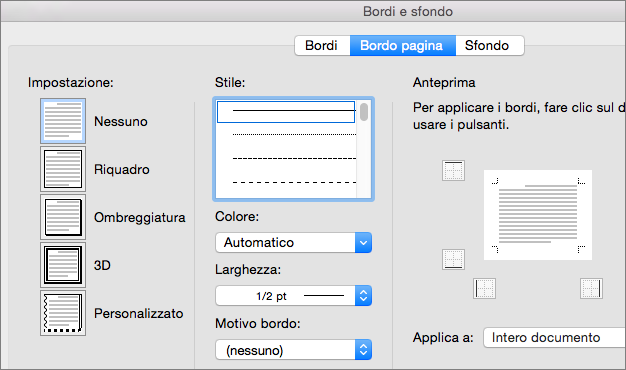Viewport: 626px width, 370px height.
Task: Click the 3D label text
Action: [x=102, y=265]
